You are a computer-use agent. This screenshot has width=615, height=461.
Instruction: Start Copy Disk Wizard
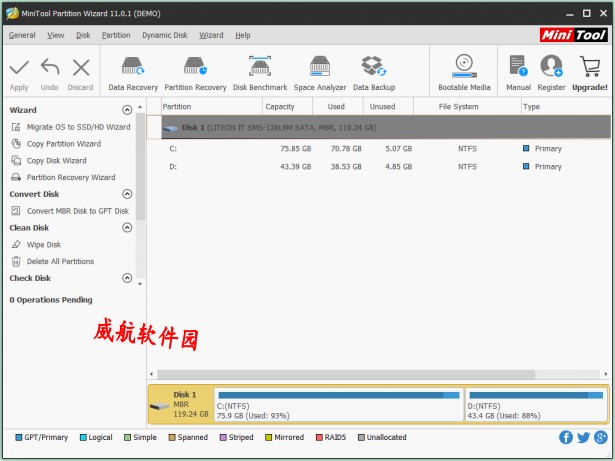(49, 160)
